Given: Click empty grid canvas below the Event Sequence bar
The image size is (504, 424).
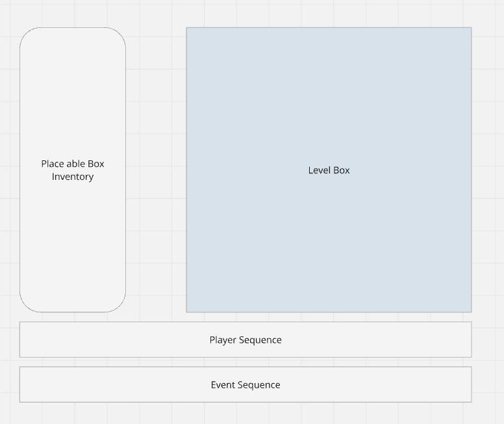Looking at the screenshot, I should pos(246,414).
